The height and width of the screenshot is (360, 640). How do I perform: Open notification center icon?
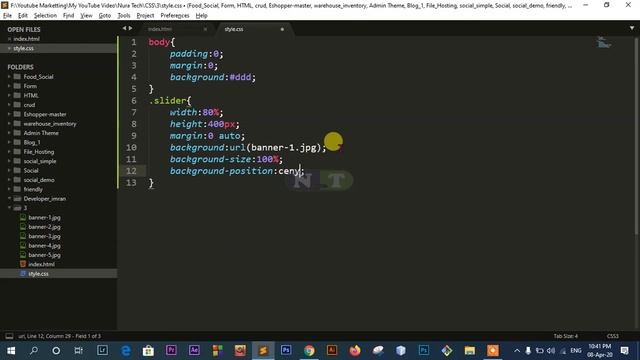624,351
